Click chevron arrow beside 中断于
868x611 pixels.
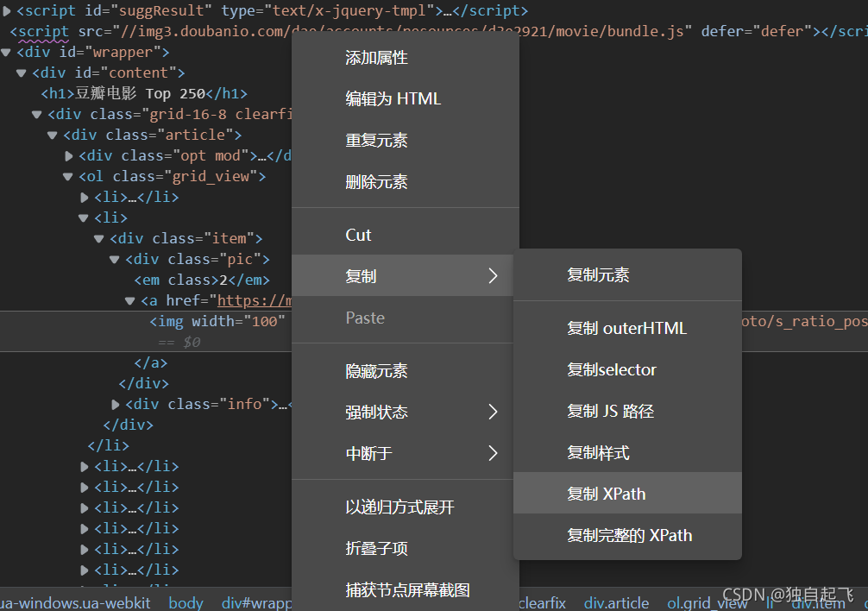494,453
